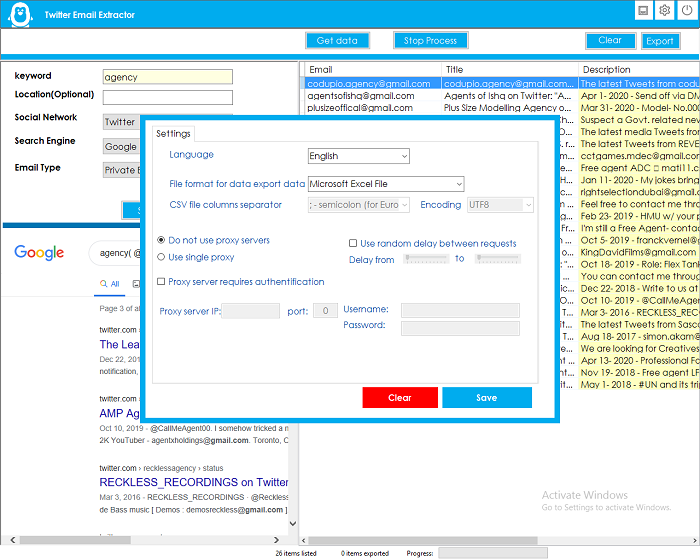Image resolution: width=700 pixels, height=560 pixels.
Task: Click results table horizontal scrollbar
Action: click(x=422, y=540)
